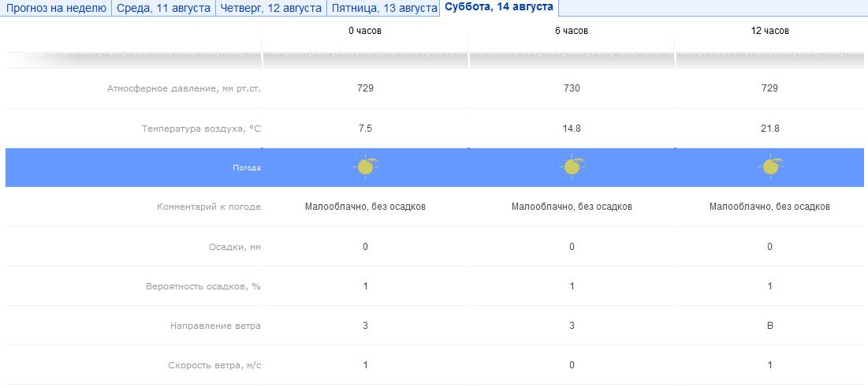
Task: Click the Температура воздуха row label
Action: pos(201,128)
